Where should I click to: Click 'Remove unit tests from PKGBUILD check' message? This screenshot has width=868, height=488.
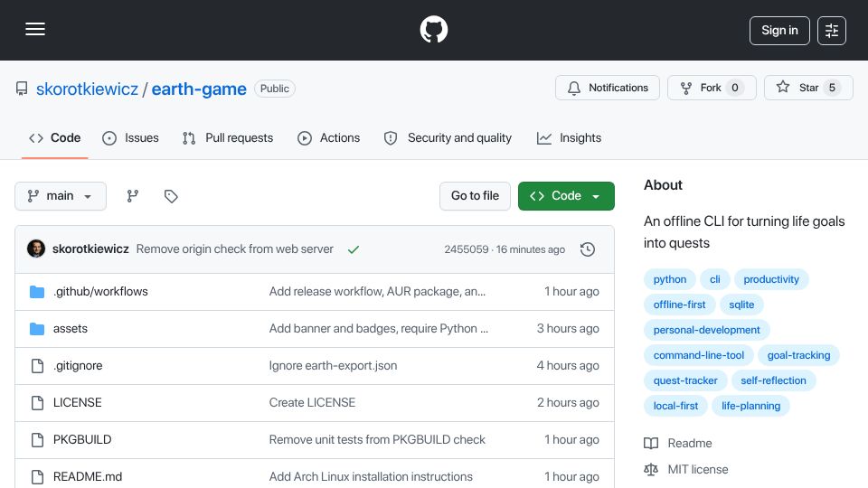[x=377, y=440]
